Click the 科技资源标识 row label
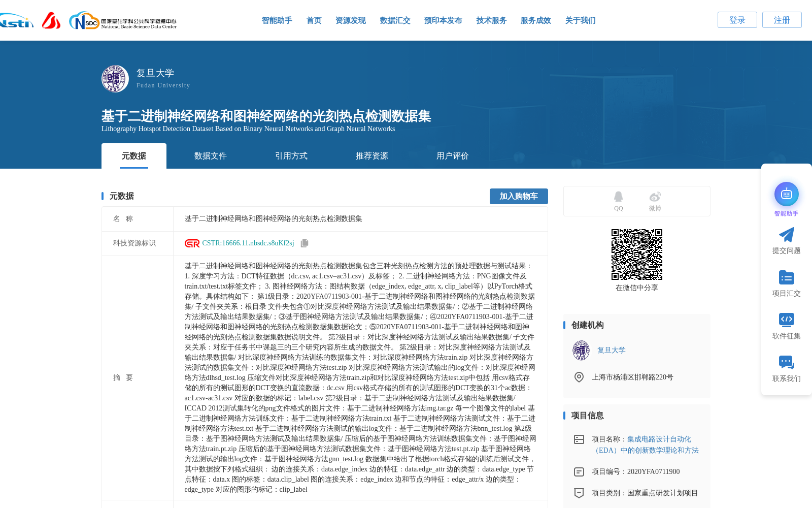The image size is (812, 508). click(x=134, y=243)
